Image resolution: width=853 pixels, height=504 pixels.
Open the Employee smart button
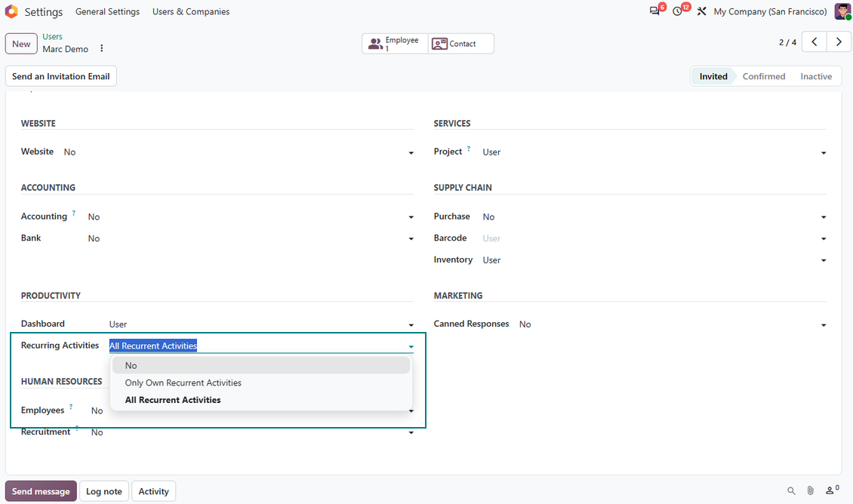[x=395, y=44]
